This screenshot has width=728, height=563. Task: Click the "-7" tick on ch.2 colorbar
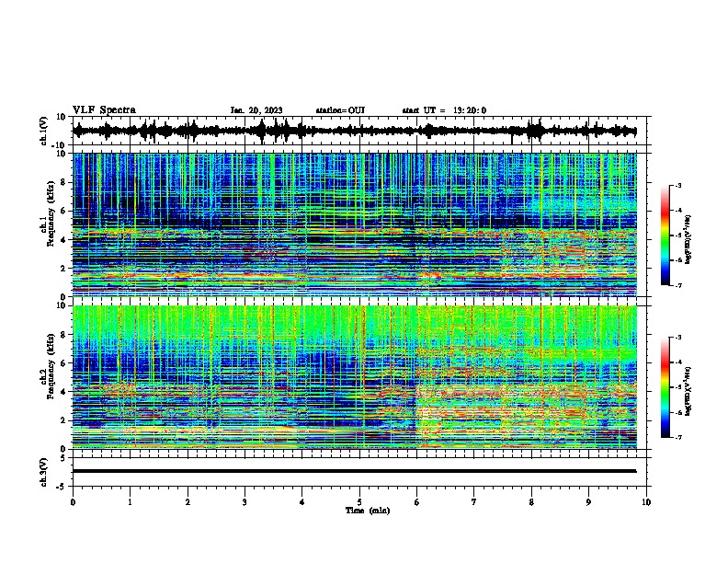(x=678, y=437)
